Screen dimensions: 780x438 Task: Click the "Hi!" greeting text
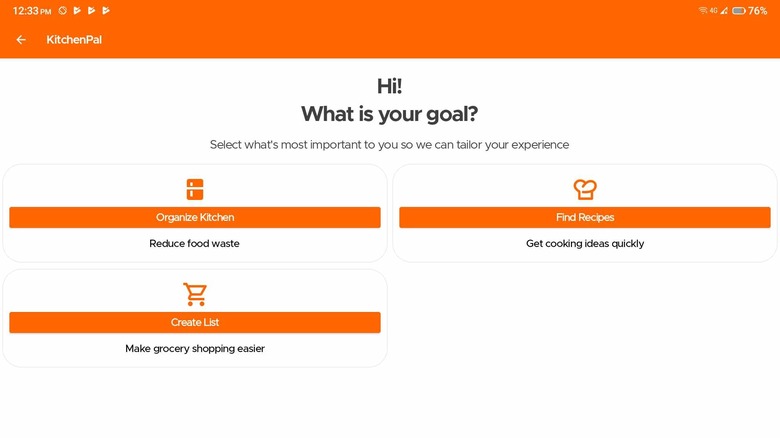point(390,86)
